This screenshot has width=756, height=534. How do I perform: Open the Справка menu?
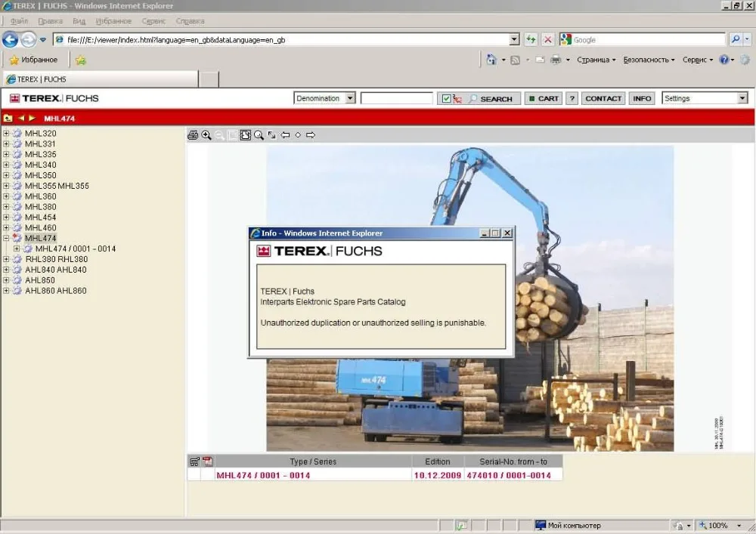point(190,21)
